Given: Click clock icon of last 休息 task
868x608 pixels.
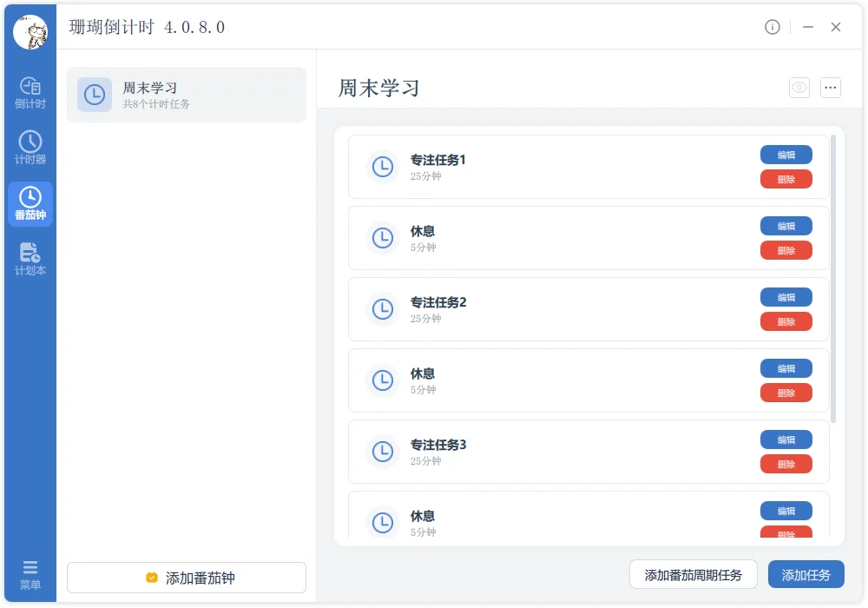Looking at the screenshot, I should pos(383,523).
